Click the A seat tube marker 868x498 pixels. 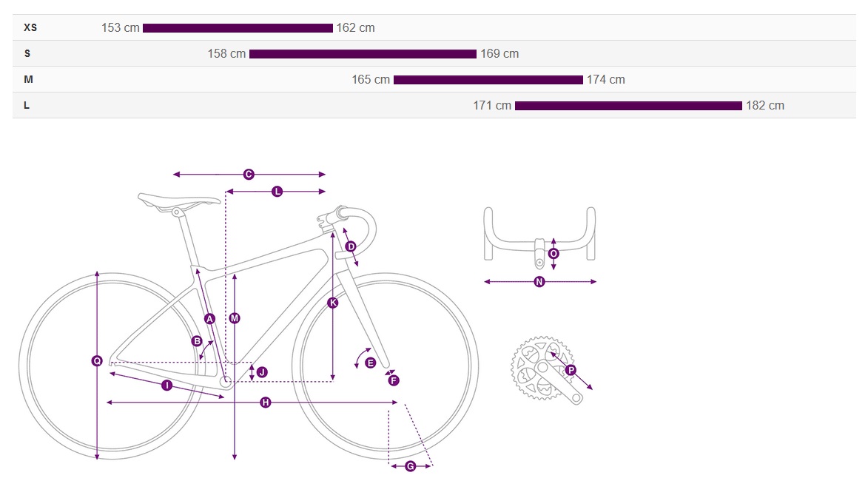pos(210,319)
